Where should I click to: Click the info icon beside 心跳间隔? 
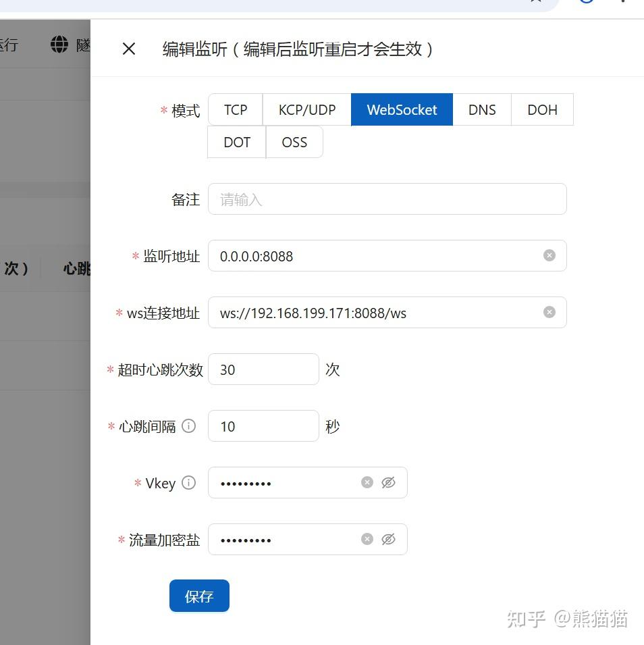189,425
